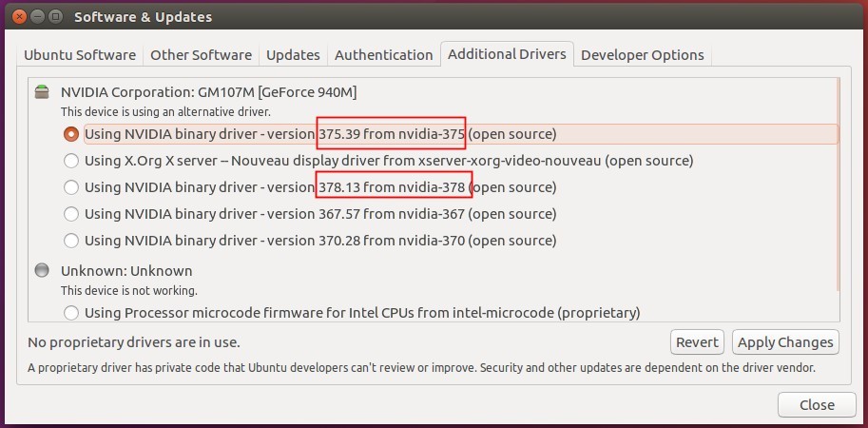
Task: Click Apply Changes button
Action: pyautogui.click(x=785, y=342)
